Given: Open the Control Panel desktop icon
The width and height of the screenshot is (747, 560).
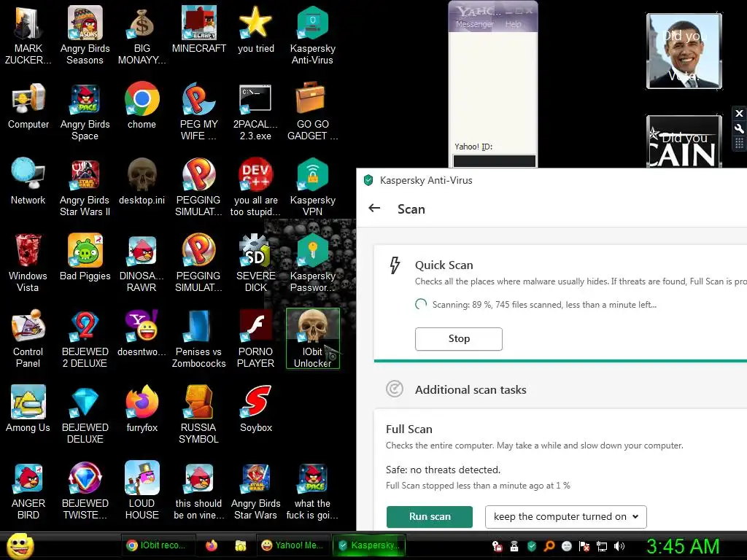Looking at the screenshot, I should [x=28, y=338].
